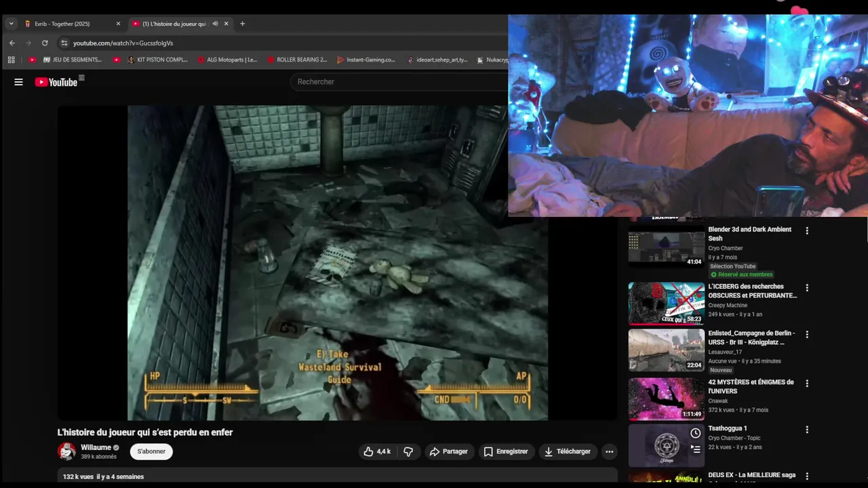868x488 pixels.
Task: Open the YouTube hamburger guide menu
Action: [18, 82]
